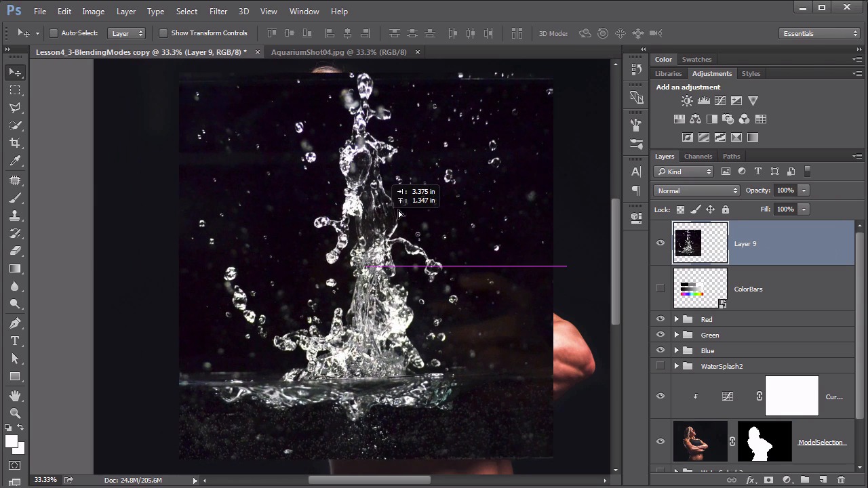Select the Crop tool
The width and height of the screenshot is (868, 488).
15,143
